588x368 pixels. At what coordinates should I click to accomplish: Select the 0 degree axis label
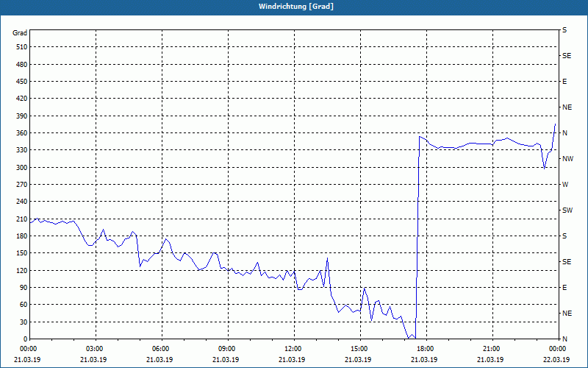[25, 339]
